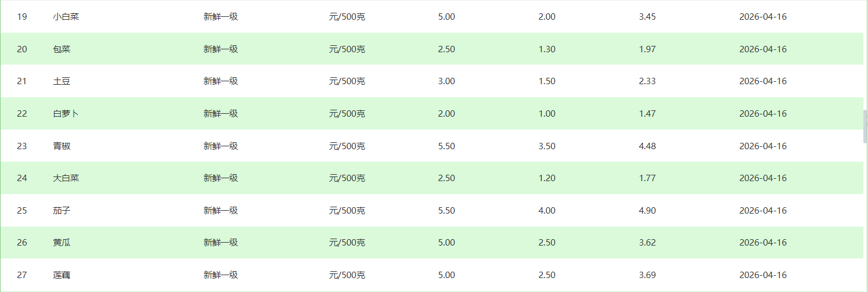Image resolution: width=868 pixels, height=292 pixels.
Task: Select the 土豆 name cell
Action: (62, 81)
